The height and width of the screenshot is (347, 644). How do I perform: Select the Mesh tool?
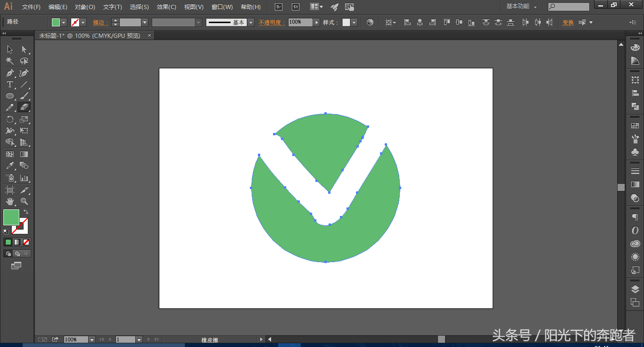coord(10,154)
